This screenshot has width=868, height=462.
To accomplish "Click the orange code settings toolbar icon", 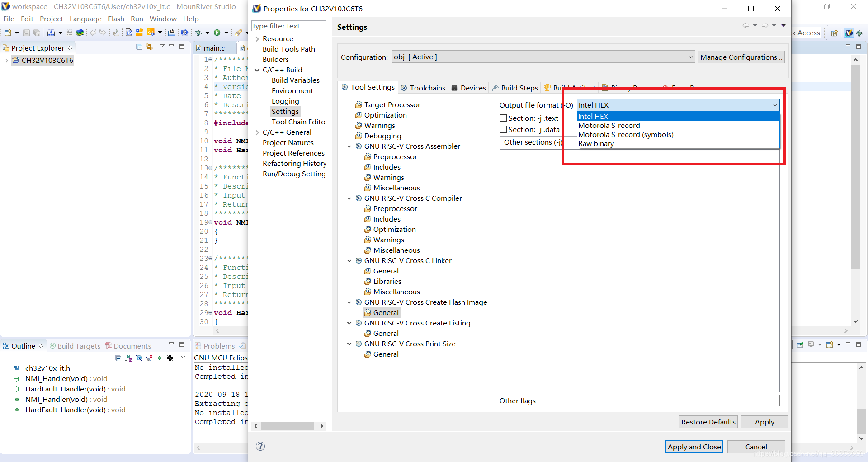I will coord(151,33).
